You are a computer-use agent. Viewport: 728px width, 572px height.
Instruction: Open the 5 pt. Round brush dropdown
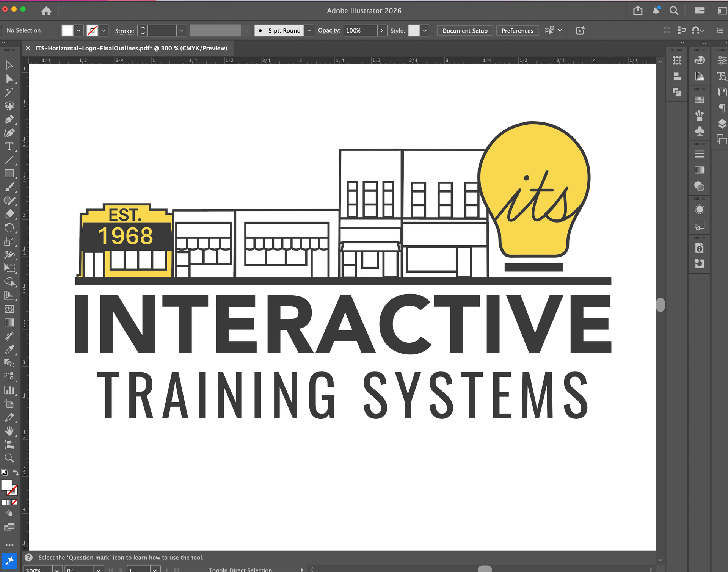(x=309, y=30)
